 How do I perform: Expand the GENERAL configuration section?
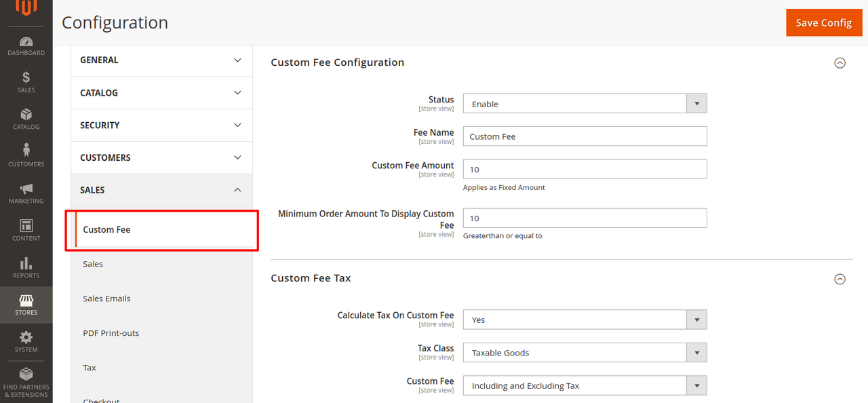[161, 60]
